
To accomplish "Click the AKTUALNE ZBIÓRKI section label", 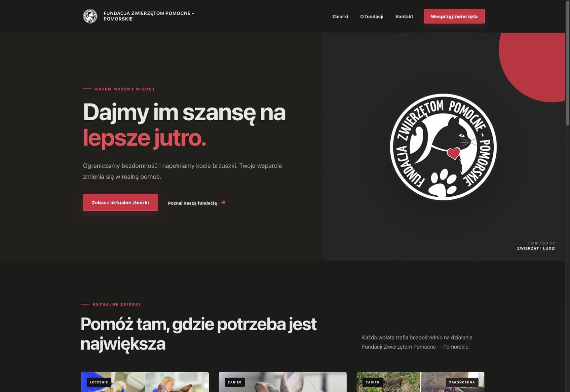I will coord(116,304).
